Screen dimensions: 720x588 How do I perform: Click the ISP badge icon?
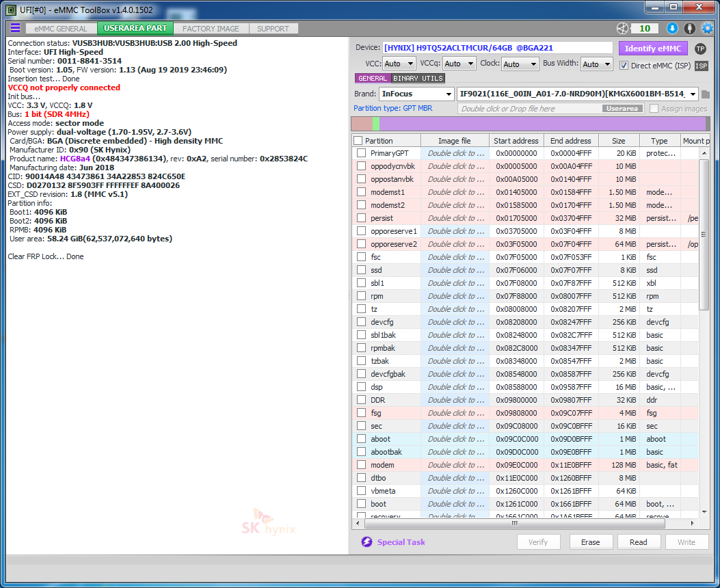(x=701, y=66)
